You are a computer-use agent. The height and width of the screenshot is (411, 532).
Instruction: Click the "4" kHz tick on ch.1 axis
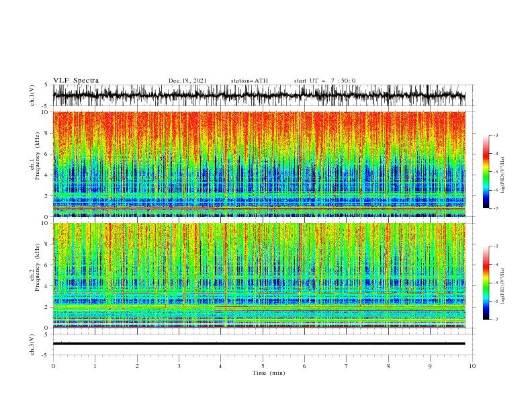[x=46, y=175]
